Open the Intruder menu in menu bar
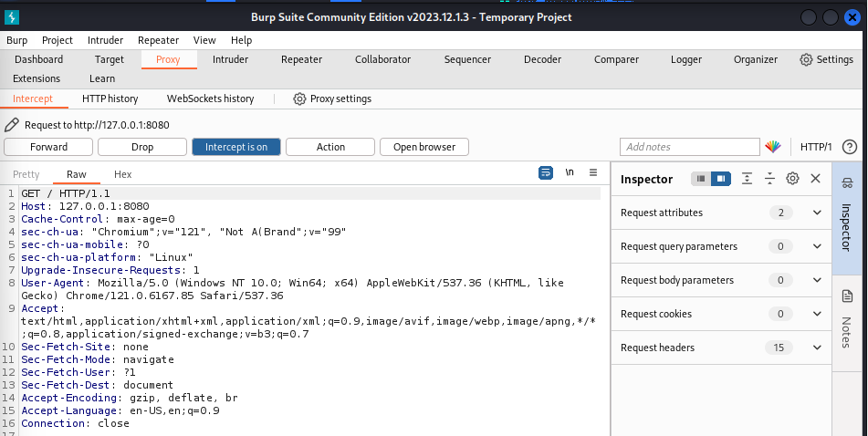The height and width of the screenshot is (436, 868). [105, 40]
